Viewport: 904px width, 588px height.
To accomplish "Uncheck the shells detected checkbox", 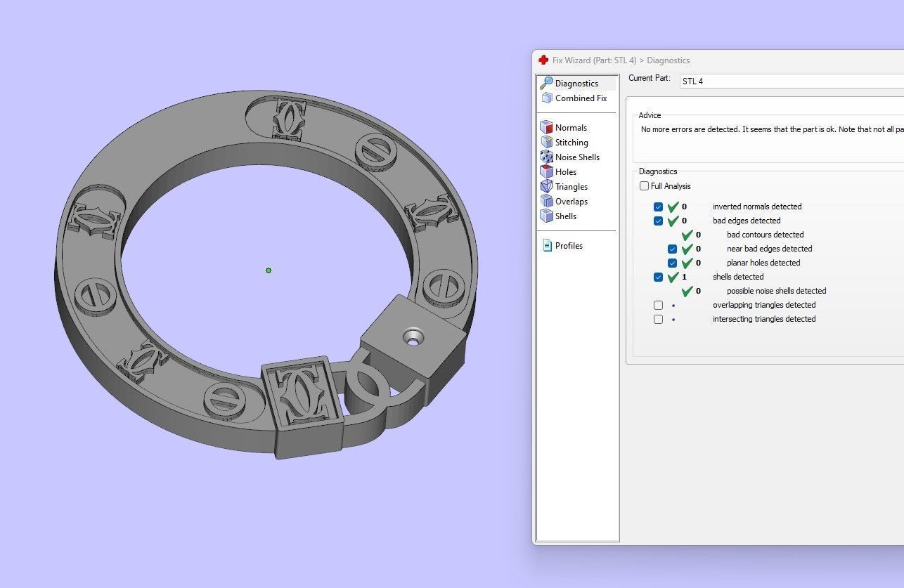I will click(x=658, y=277).
